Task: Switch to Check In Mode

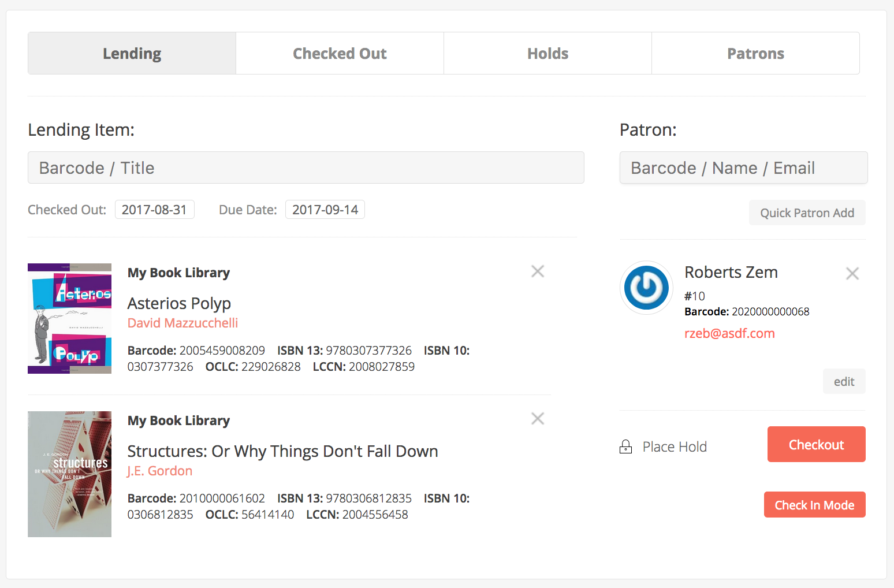Action: pyautogui.click(x=814, y=505)
